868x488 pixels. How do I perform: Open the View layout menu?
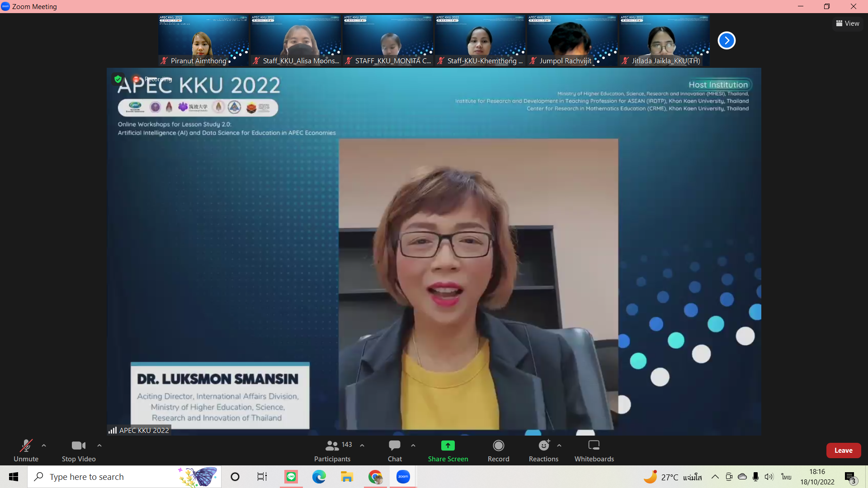(x=848, y=23)
